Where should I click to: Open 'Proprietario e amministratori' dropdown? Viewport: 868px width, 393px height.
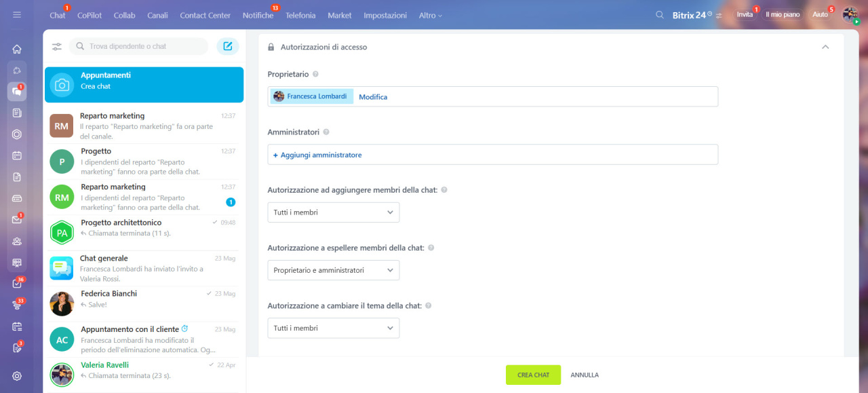[x=334, y=270]
